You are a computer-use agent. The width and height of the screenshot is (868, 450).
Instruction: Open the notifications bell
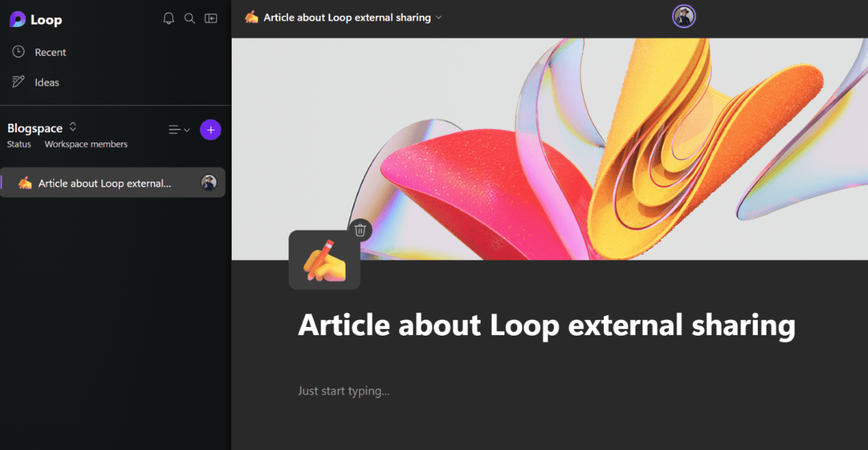169,18
